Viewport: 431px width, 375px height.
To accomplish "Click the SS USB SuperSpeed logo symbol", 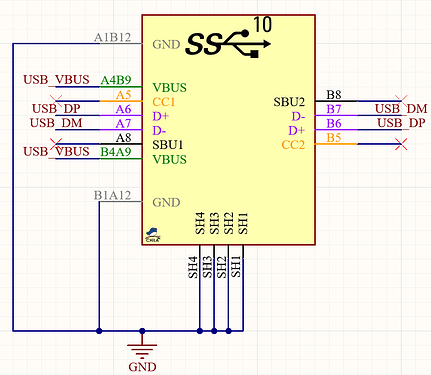I will (x=228, y=44).
